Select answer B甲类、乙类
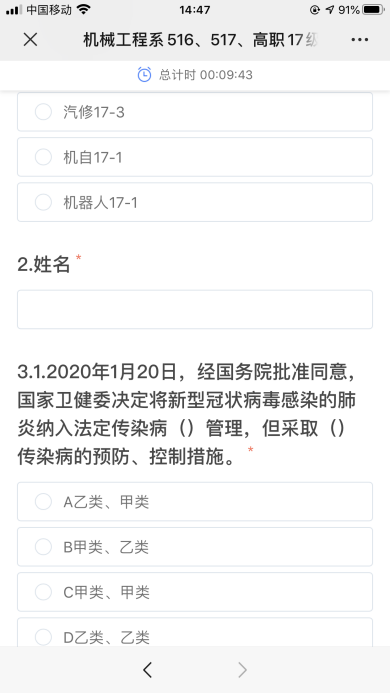390x693 pixels. (x=195, y=547)
